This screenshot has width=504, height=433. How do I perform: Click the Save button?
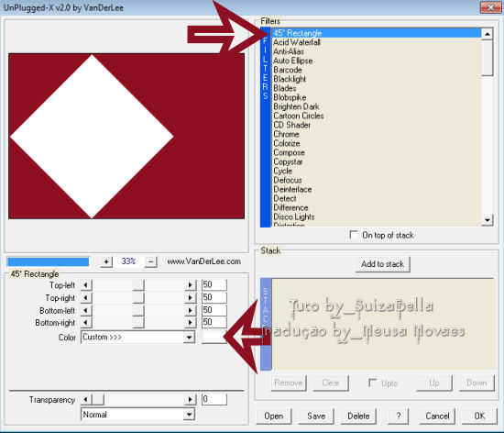click(x=316, y=416)
